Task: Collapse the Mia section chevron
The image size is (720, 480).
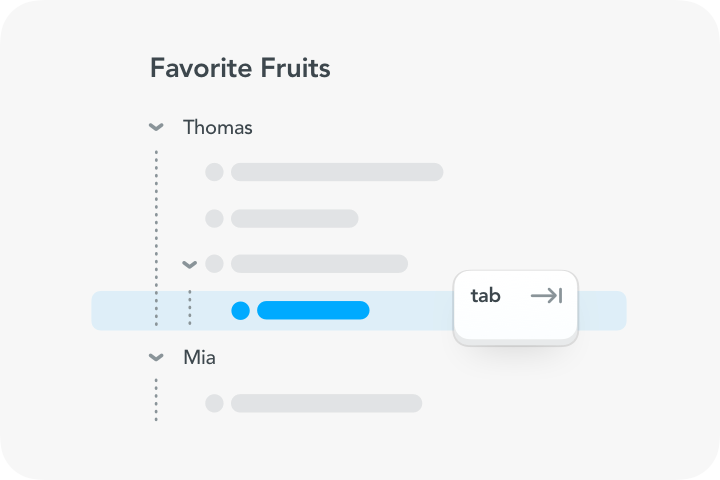Action: 156,357
